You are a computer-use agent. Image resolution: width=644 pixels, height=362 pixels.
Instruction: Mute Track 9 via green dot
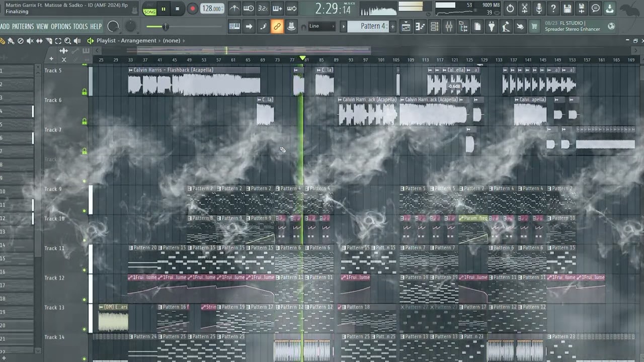click(x=85, y=211)
